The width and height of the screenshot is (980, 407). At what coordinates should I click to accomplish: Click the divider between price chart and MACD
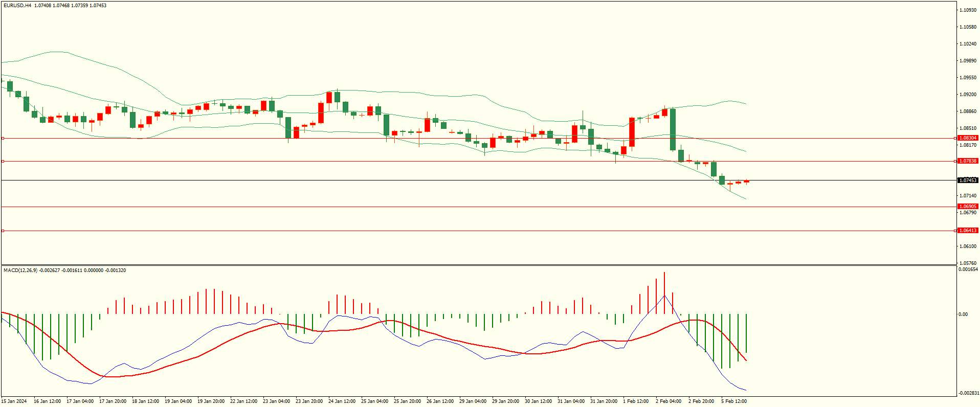(478, 265)
